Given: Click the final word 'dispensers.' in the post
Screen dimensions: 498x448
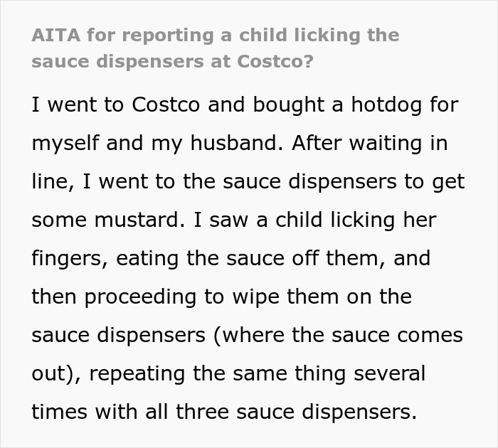Looking at the screenshot, I should click(x=359, y=412).
